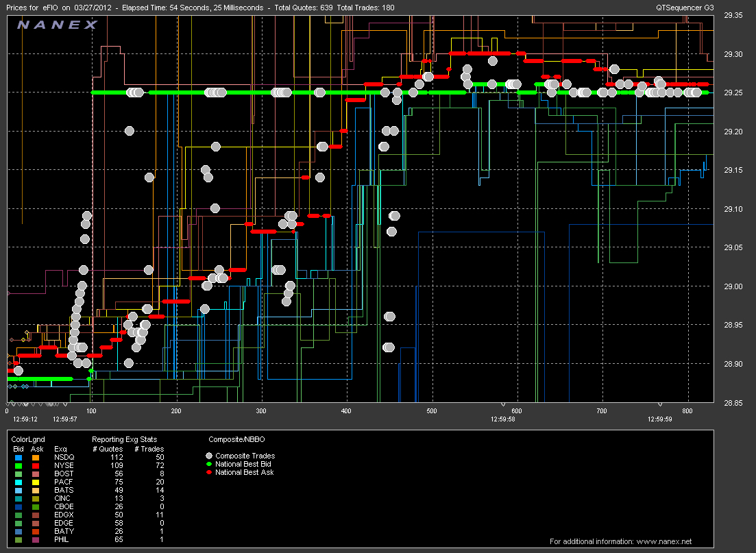The image size is (756, 553).
Task: Select the BOST exchange row label
Action: point(64,474)
